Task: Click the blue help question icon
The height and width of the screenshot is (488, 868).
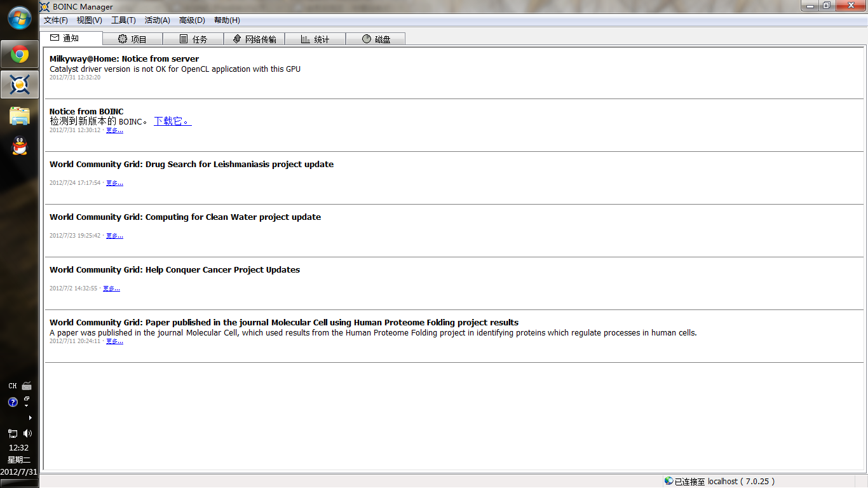Action: tap(13, 402)
